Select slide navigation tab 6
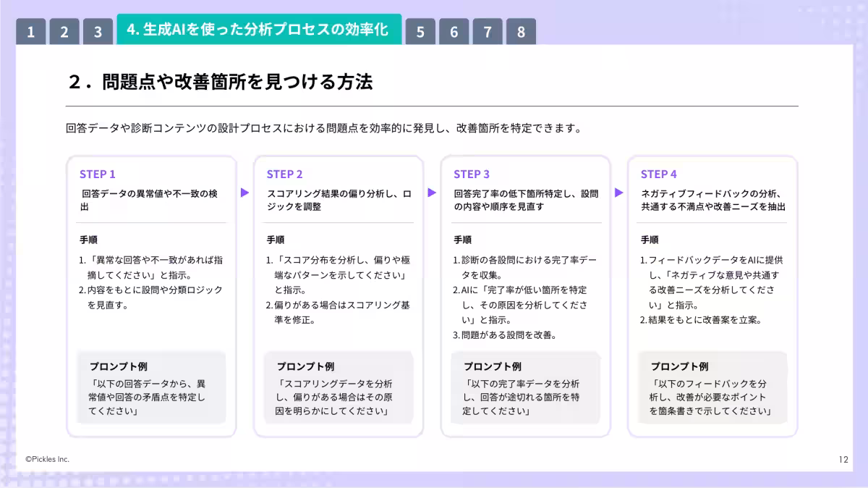 click(454, 30)
